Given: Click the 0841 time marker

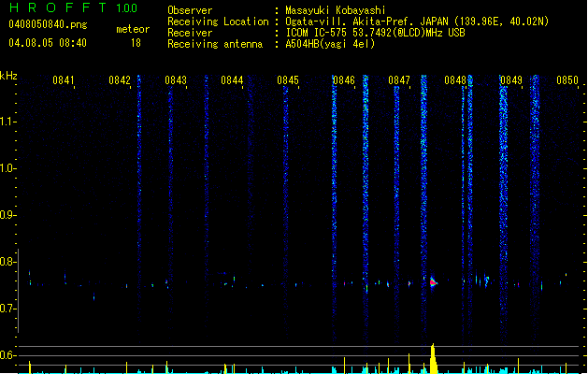Looking at the screenshot, I should (x=63, y=80).
